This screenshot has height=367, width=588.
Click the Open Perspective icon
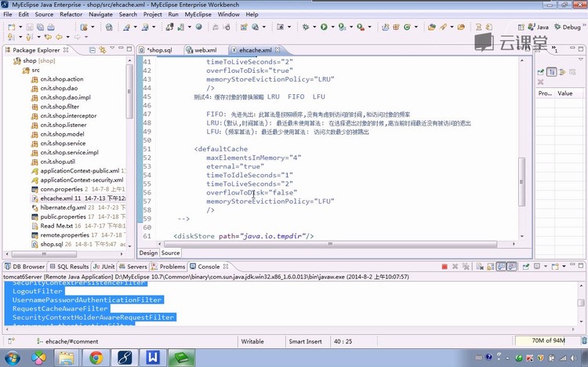coord(521,27)
